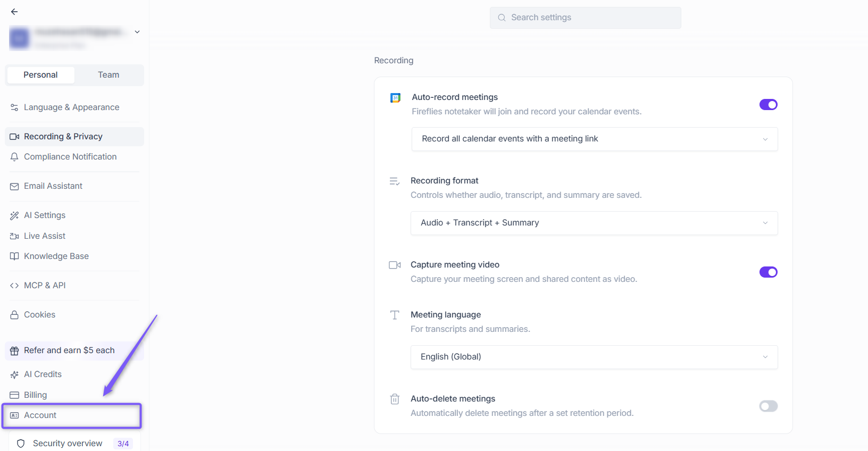
Task: Click the back arrow icon
Action: 14,12
